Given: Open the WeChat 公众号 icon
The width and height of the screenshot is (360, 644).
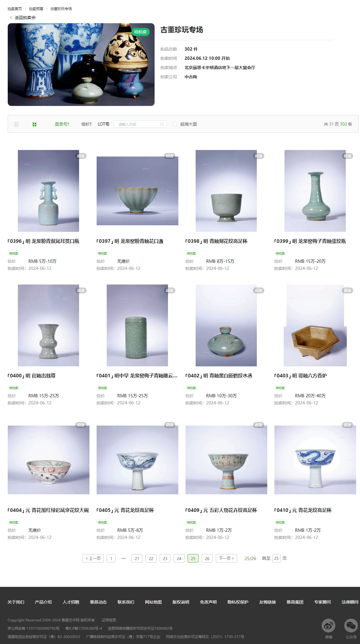Looking at the screenshot, I should point(351,626).
